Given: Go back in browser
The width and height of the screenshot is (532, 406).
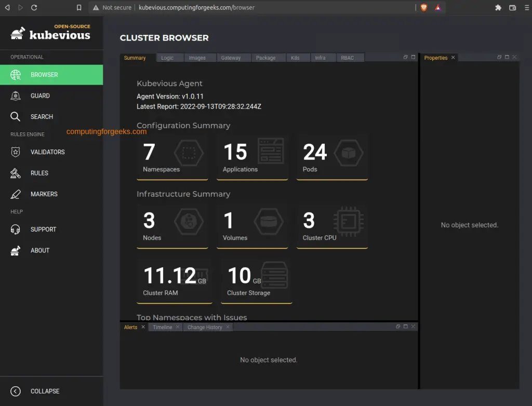Looking at the screenshot, I should point(7,7).
